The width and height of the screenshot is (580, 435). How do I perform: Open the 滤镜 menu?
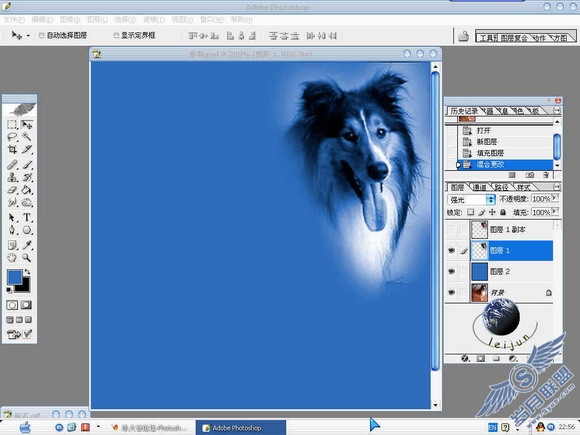(x=154, y=20)
